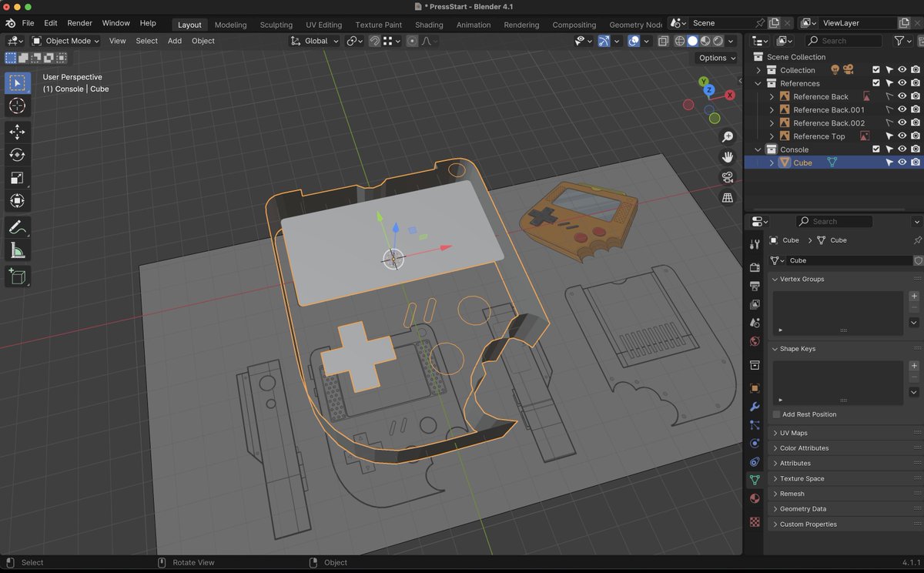The image size is (924, 573).
Task: Toggle Console collection exclude checkbox
Action: (x=875, y=149)
